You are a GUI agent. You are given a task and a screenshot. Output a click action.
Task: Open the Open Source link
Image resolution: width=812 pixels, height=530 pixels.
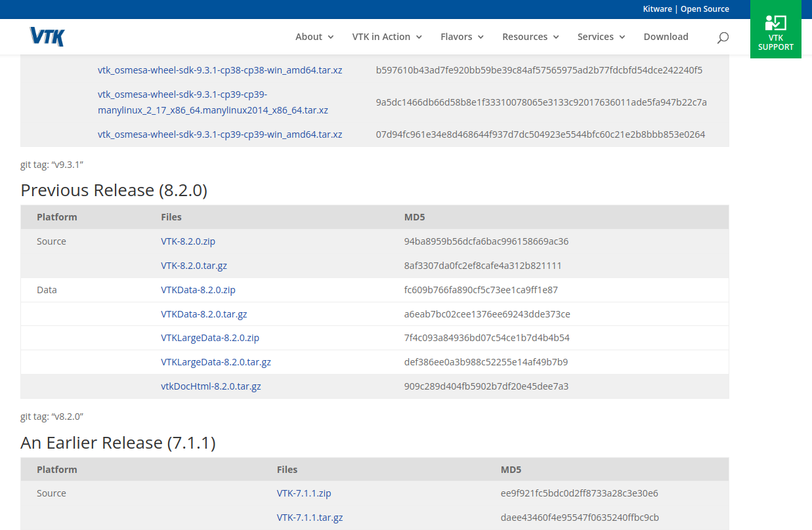pos(704,9)
